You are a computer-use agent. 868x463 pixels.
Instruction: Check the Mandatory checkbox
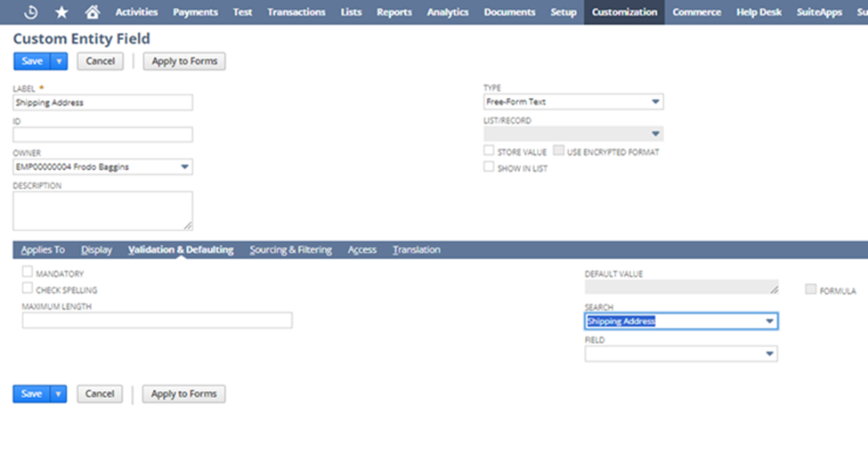[x=27, y=272]
